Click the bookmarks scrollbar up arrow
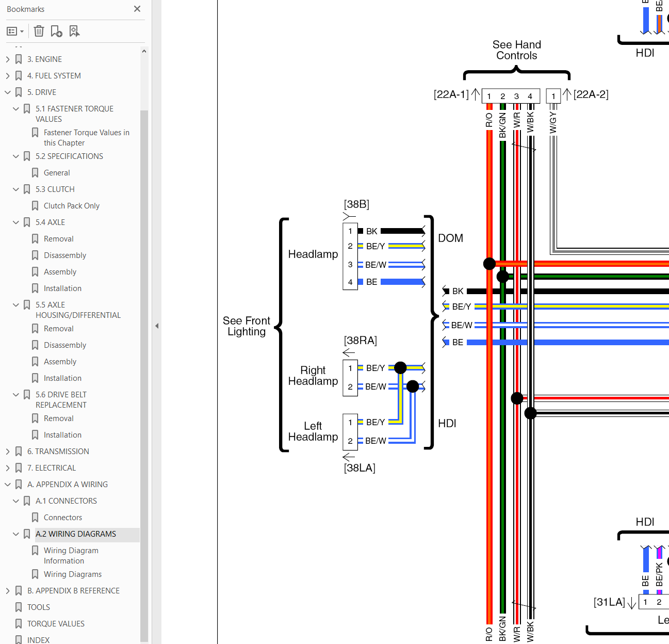 144,51
